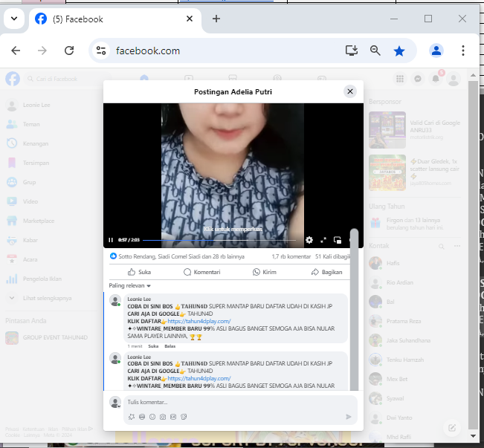Open tahun4dplay link in first comment

pos(199,321)
